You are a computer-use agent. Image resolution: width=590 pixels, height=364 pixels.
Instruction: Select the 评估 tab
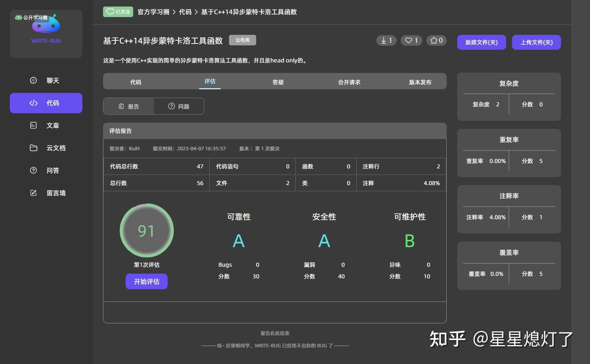[x=210, y=81]
